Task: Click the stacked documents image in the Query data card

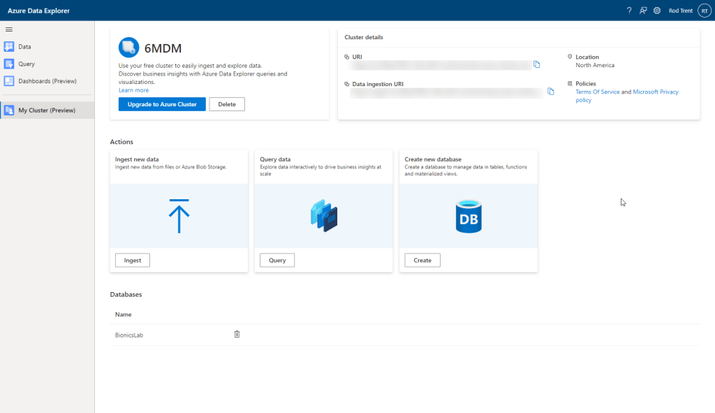Action: pyautogui.click(x=324, y=216)
